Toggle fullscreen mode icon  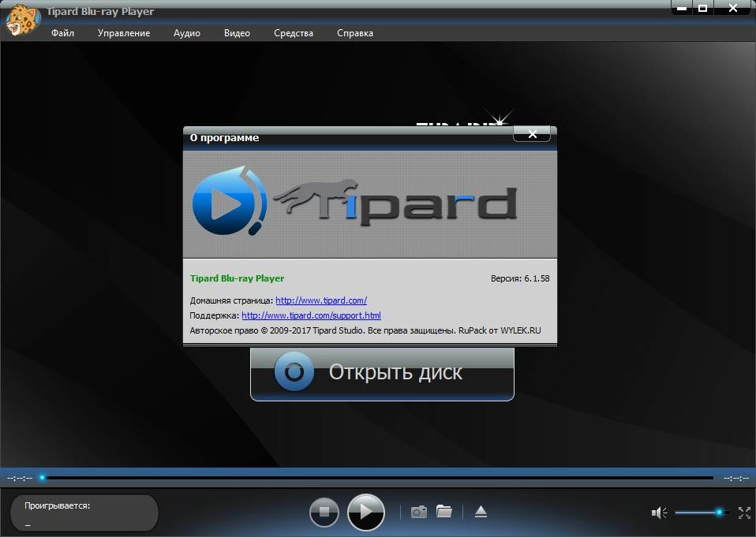744,513
